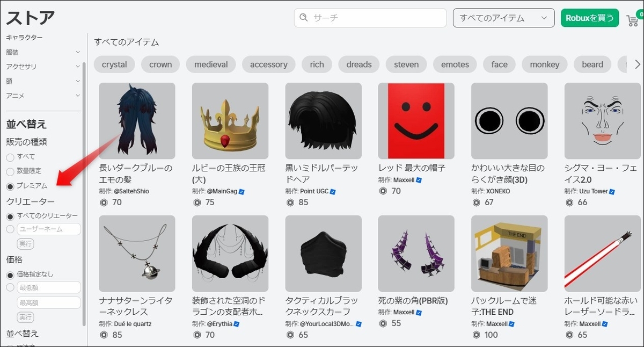Open red smiley hat thumbnail

[416, 121]
